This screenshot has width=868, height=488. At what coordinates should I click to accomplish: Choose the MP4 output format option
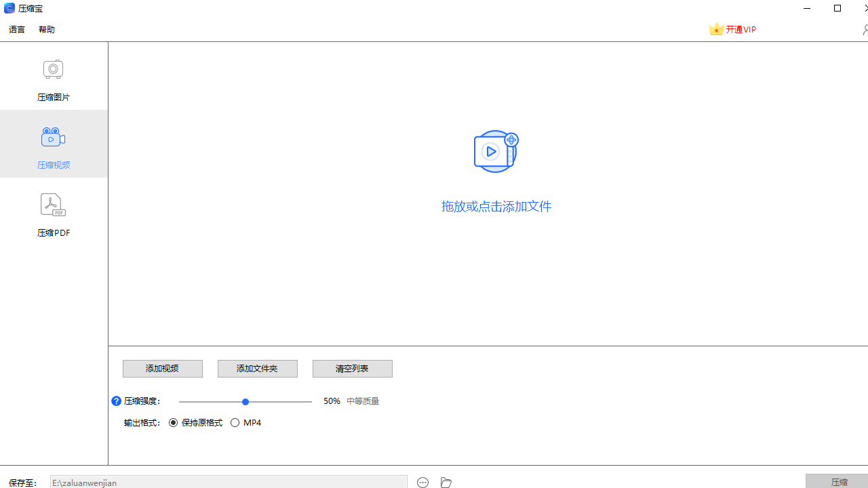click(x=235, y=423)
